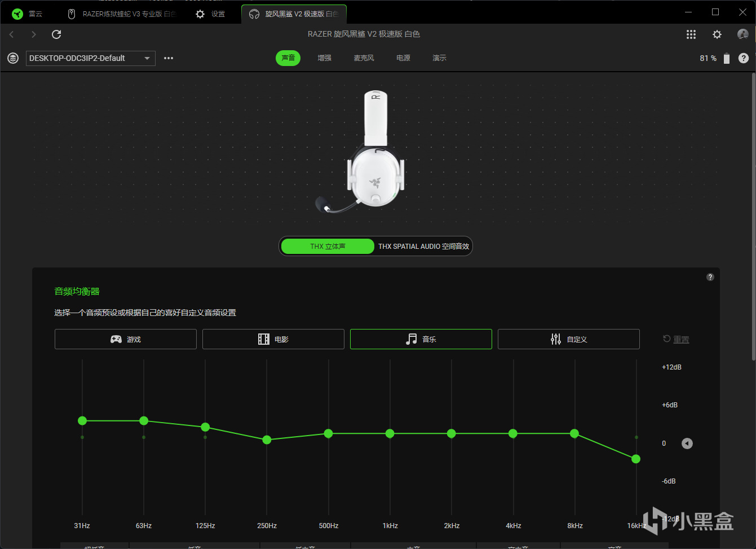Click the 500Hz equalizer band handle

click(x=329, y=433)
